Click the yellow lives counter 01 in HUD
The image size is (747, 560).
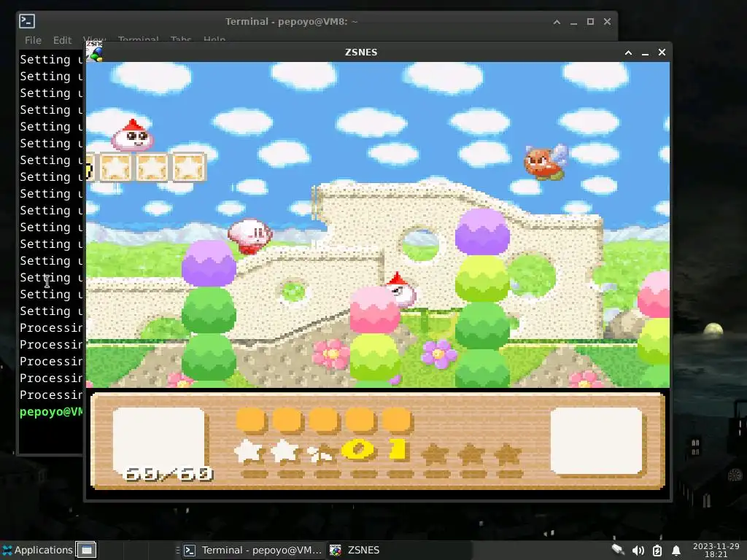tap(376, 449)
